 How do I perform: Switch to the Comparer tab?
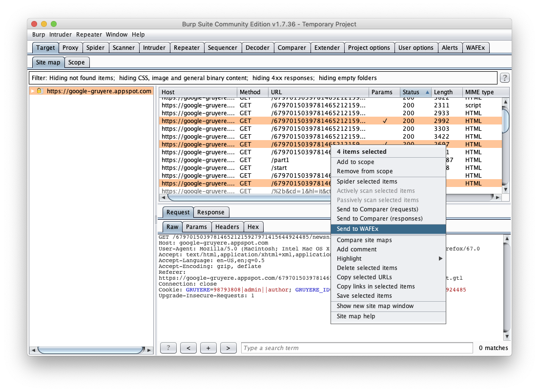click(292, 48)
